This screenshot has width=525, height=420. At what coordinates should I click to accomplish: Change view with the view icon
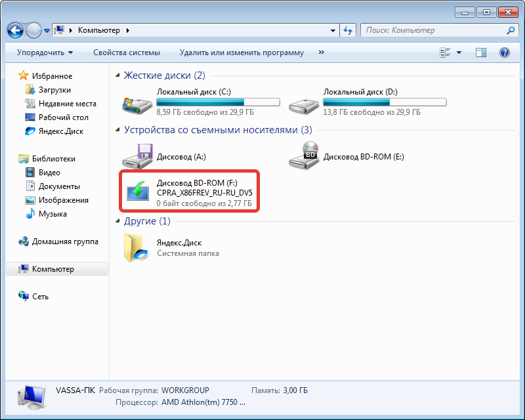click(445, 52)
